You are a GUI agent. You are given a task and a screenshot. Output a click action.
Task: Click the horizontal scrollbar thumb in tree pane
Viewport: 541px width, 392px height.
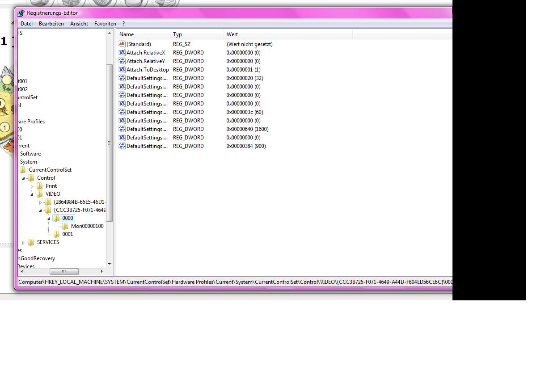[64, 271]
